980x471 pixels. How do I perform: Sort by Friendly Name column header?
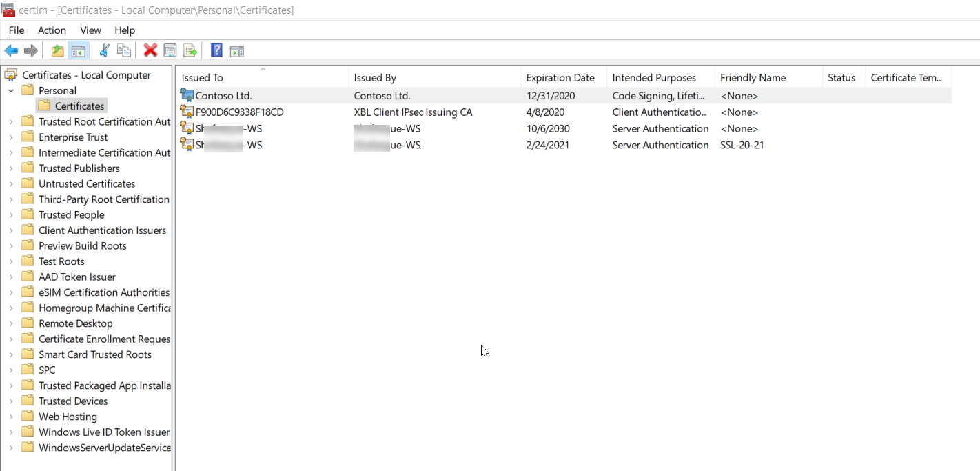[768, 77]
